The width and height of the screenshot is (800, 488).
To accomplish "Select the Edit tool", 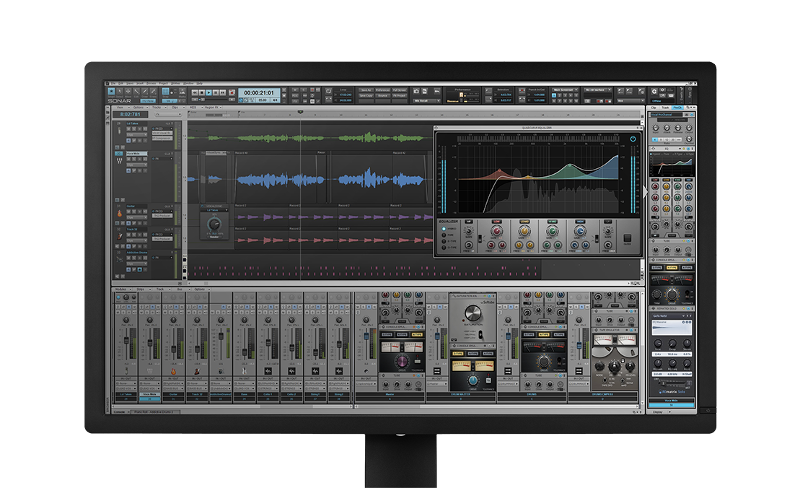I will pyautogui.click(x=136, y=91).
